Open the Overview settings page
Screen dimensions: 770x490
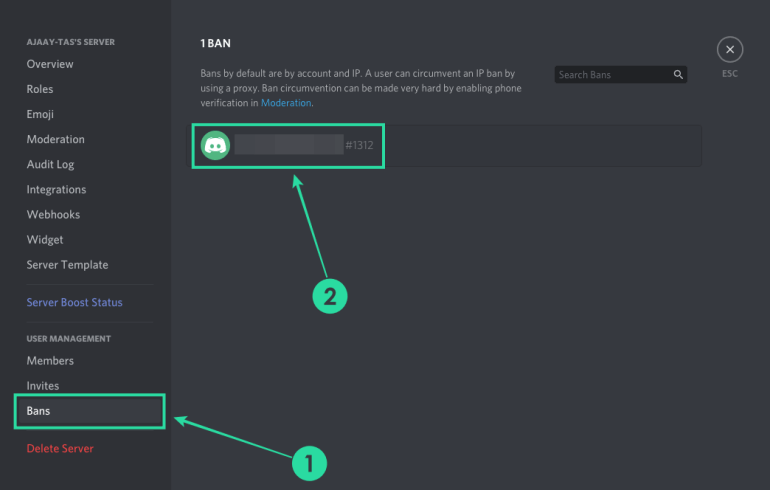50,64
